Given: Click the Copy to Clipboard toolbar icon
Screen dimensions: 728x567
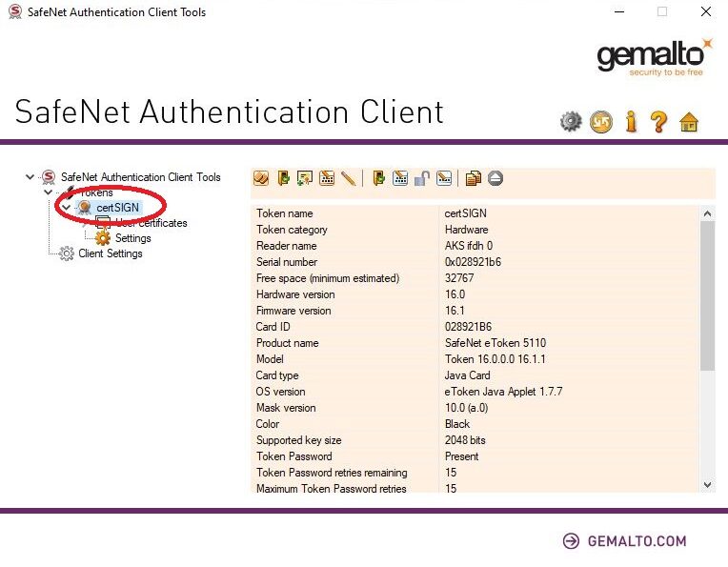Looking at the screenshot, I should (x=474, y=178).
